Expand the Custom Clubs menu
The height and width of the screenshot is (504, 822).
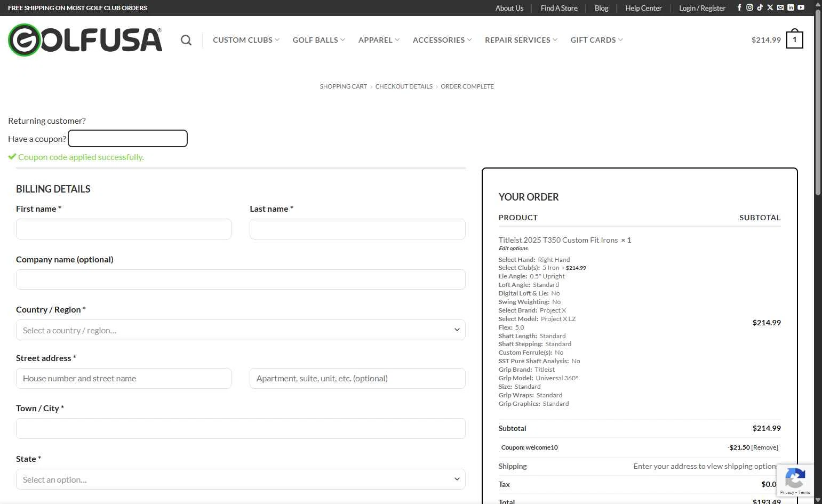[246, 40]
